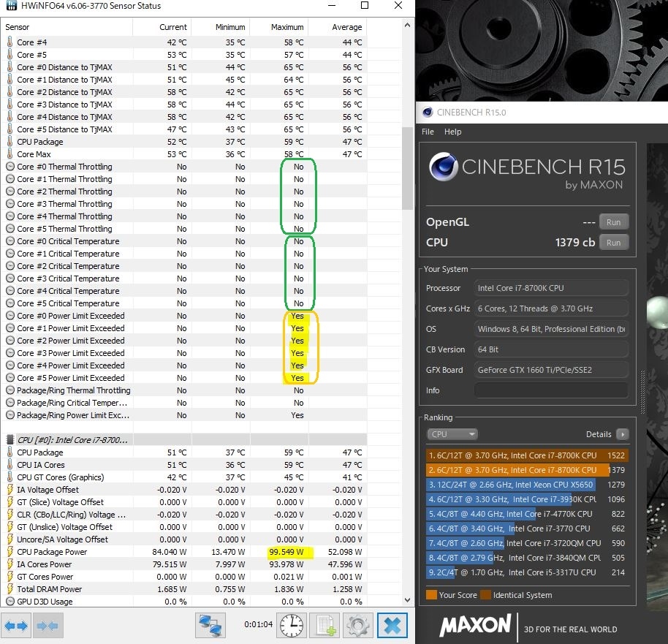668x644 pixels.
Task: Click clock icon beside GPU D3D Usage
Action: coord(10,602)
